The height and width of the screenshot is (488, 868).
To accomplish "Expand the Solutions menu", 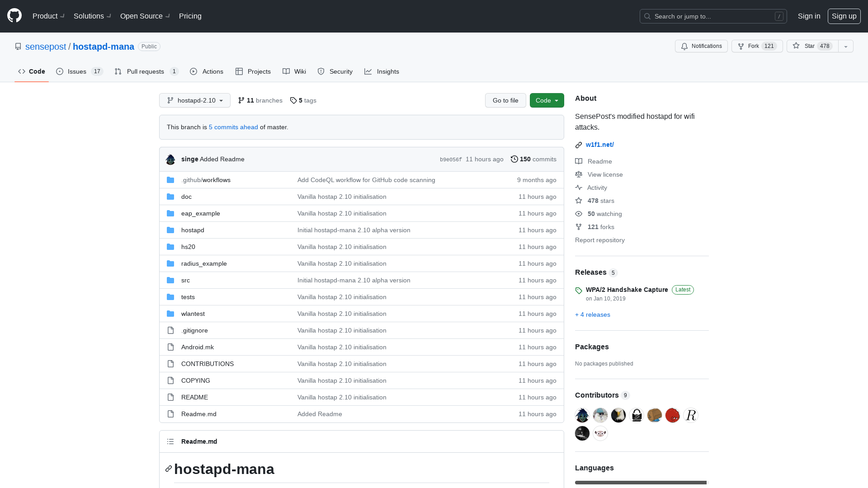I will tap(93, 16).
